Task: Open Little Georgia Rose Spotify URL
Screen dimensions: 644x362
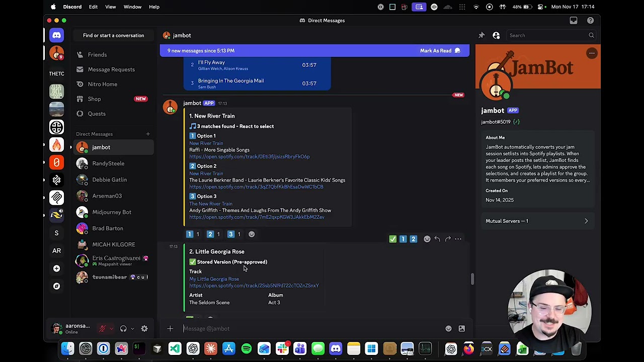Action: pos(254,286)
